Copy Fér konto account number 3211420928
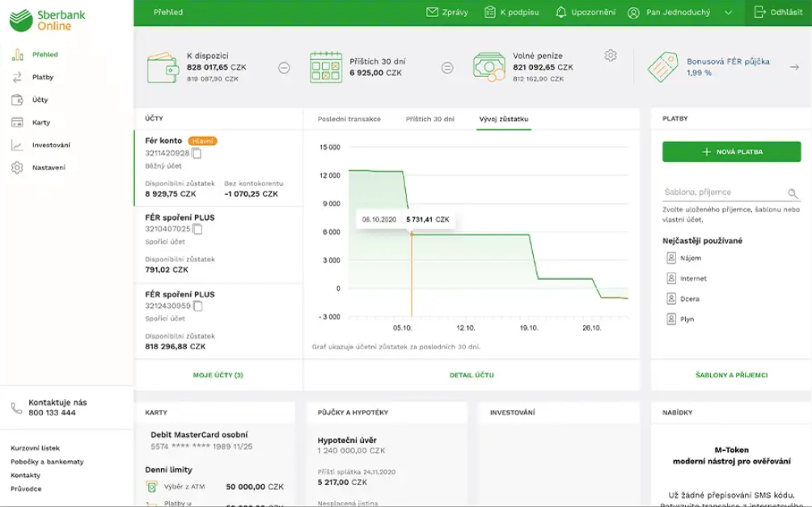Viewport: 812px width, 507px height. pyautogui.click(x=197, y=154)
